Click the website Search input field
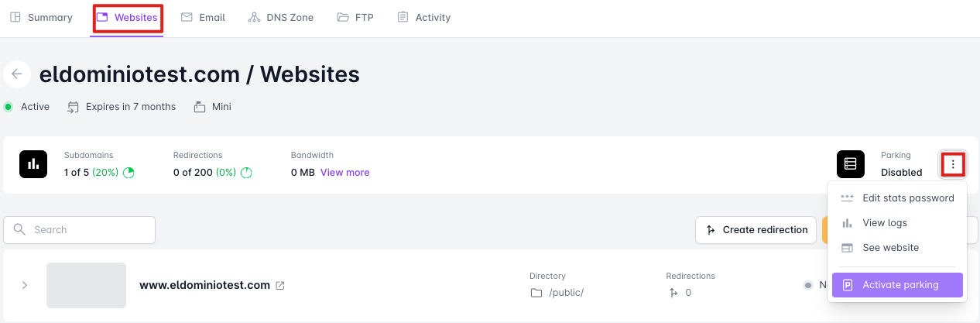This screenshot has height=323, width=980. tap(80, 230)
